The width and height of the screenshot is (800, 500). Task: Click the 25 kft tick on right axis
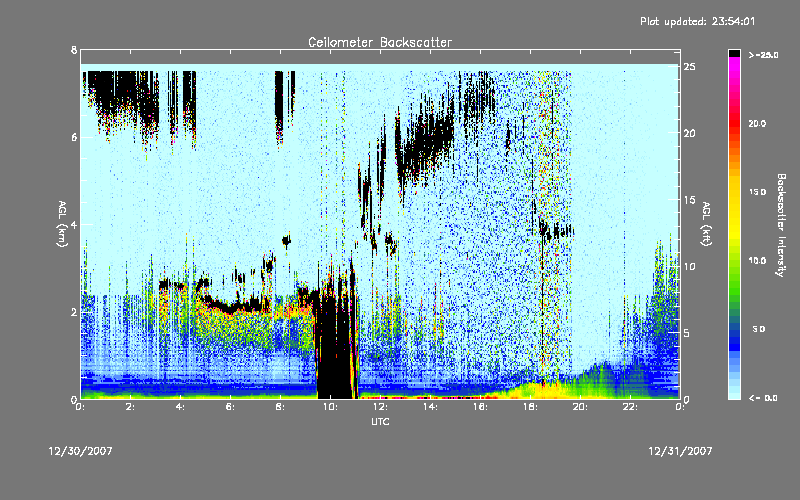click(x=689, y=67)
